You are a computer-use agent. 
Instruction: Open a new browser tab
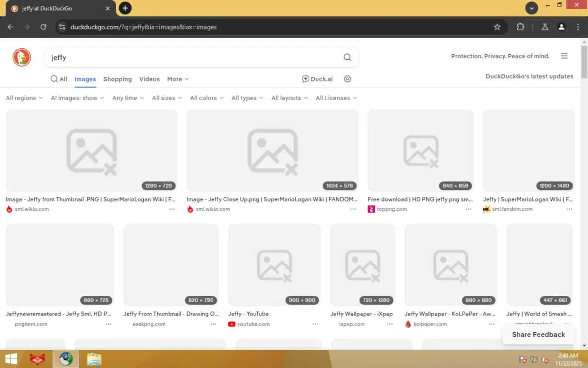125,8
